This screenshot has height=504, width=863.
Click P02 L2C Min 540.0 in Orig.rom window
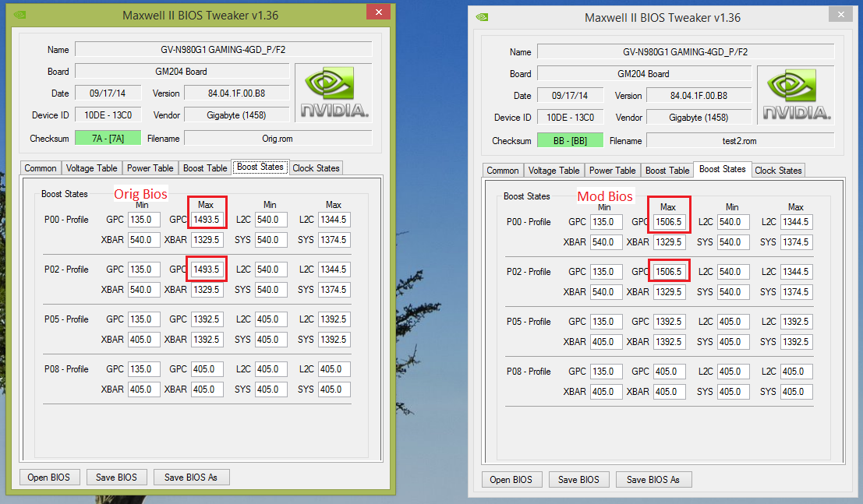click(x=271, y=270)
